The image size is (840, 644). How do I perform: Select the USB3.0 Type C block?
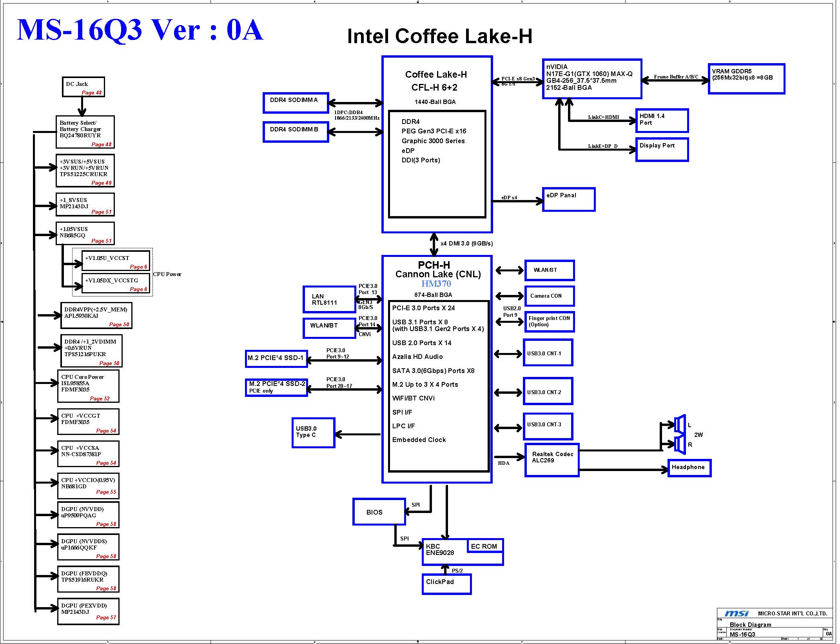tap(313, 433)
